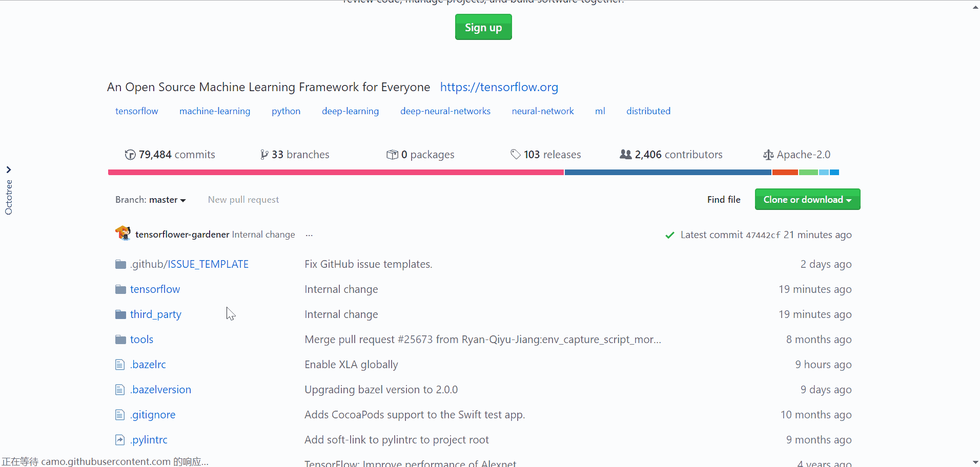Click 'Fix GitHub issue templates.' commit message

369,264
